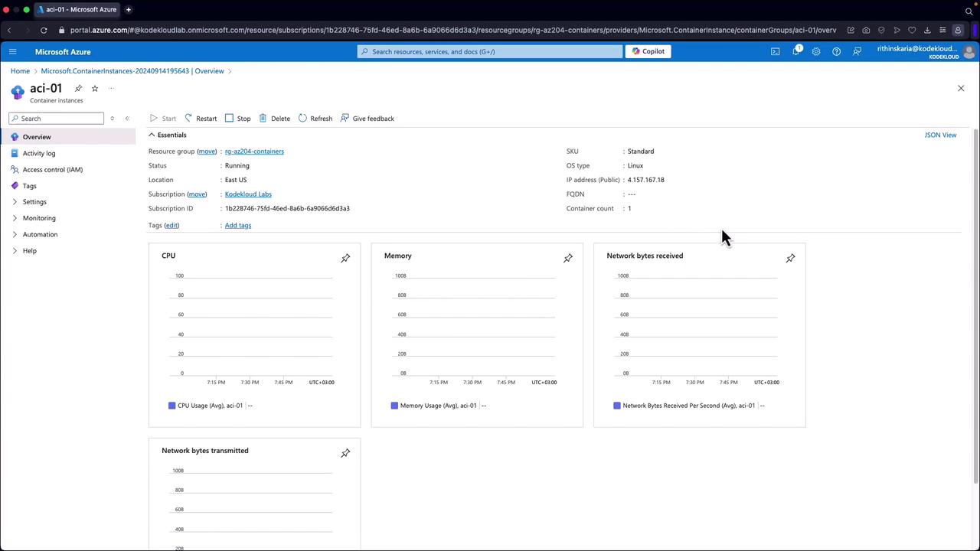Open the notifications bell

coord(795,51)
